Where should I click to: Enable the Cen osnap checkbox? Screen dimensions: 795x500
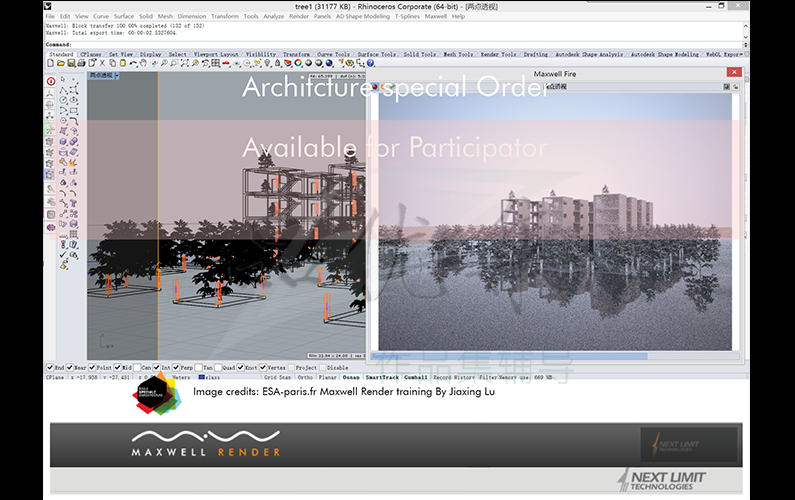(x=137, y=367)
